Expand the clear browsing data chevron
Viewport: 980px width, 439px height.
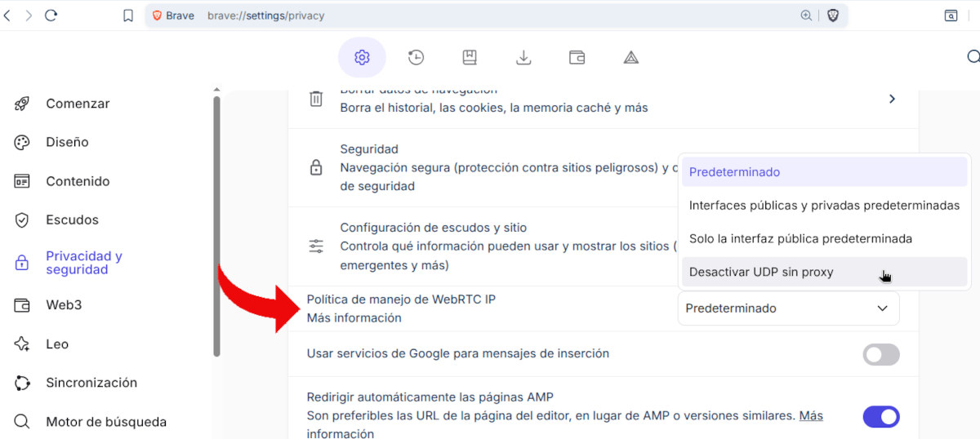[892, 99]
